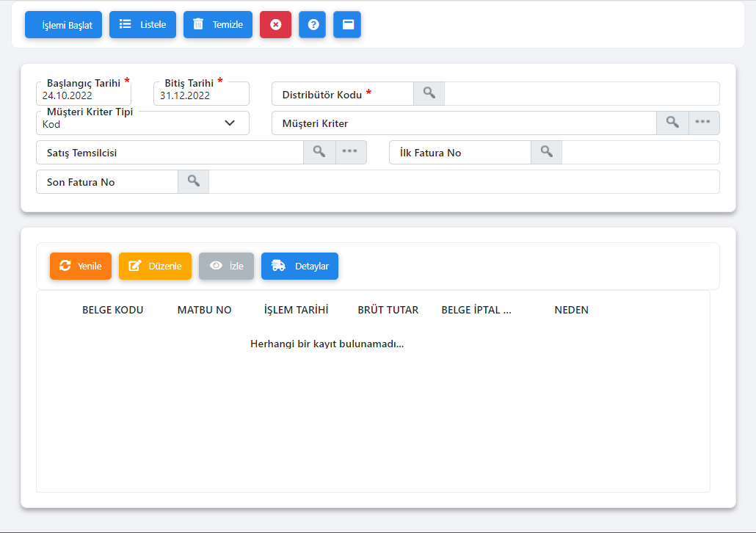Screen dimensions: 756x533
Task: Open help with the question mark icon
Action: [313, 24]
